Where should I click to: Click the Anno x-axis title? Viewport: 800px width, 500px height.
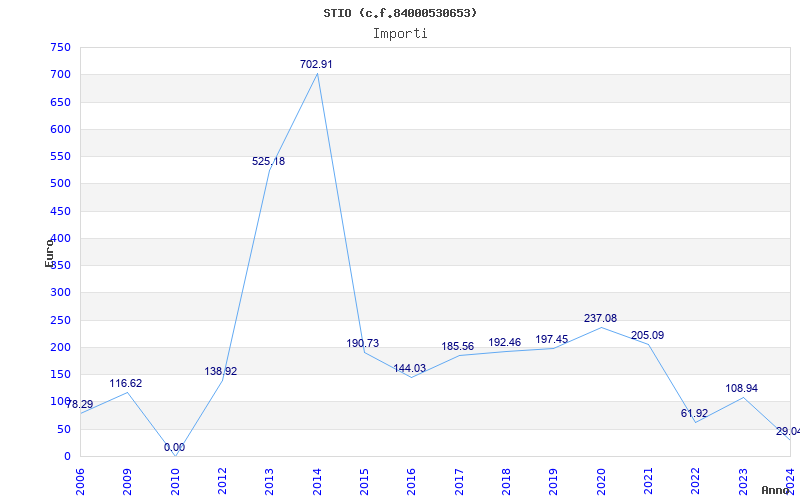point(776,490)
